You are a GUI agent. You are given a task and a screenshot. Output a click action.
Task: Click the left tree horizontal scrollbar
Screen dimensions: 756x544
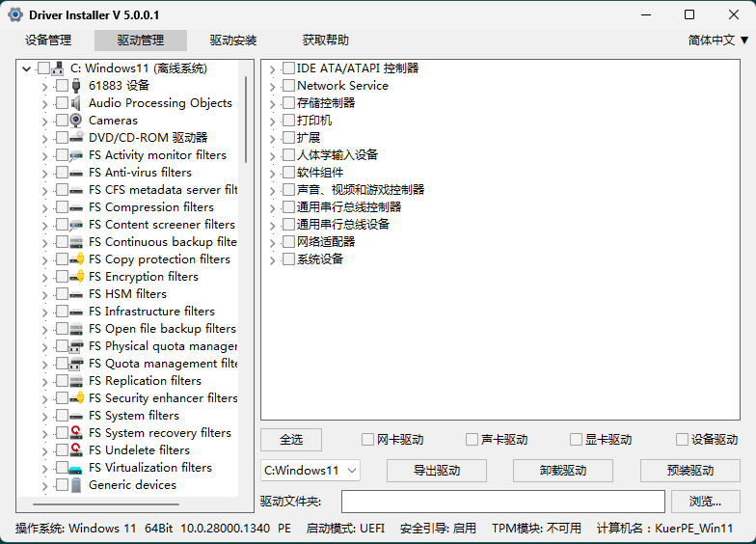[106, 503]
